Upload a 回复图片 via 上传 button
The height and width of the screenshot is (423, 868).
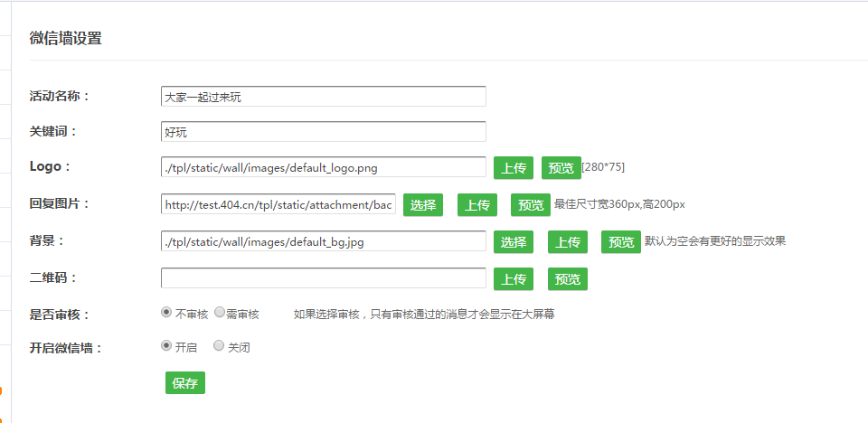[477, 205]
